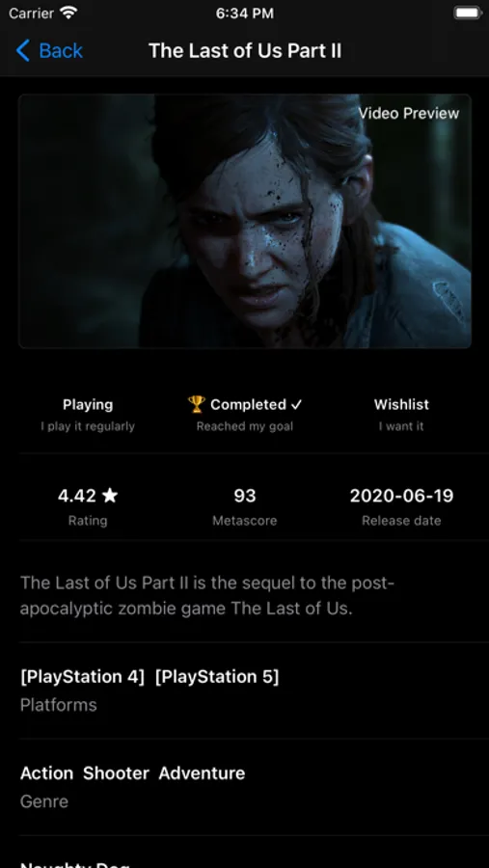Tap the 93 Metascore value
The image size is (489, 868).
245,496
